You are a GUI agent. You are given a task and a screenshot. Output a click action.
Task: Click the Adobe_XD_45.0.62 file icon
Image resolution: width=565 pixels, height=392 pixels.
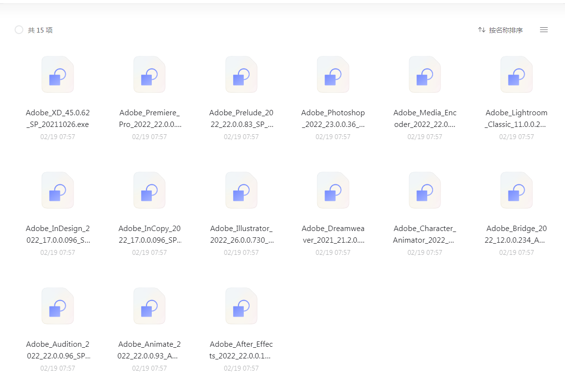57,75
